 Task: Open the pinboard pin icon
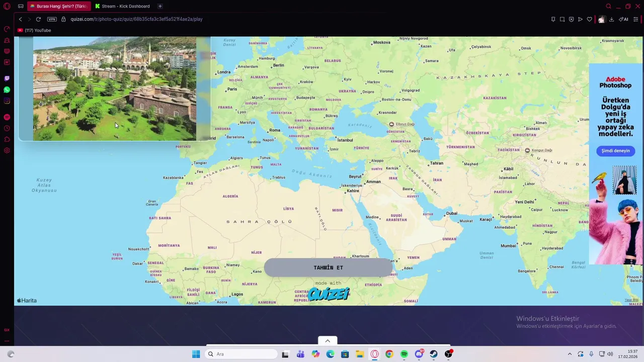click(x=553, y=19)
